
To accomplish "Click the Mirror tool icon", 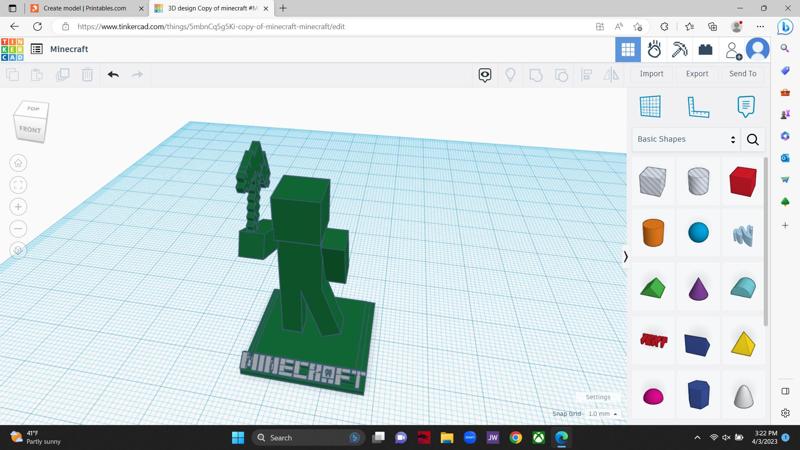I will point(611,75).
